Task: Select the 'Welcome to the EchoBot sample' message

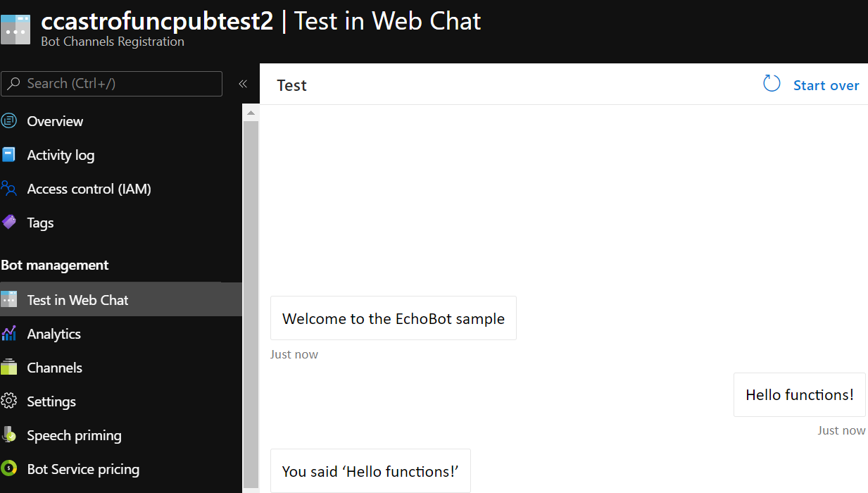Action: tap(394, 318)
